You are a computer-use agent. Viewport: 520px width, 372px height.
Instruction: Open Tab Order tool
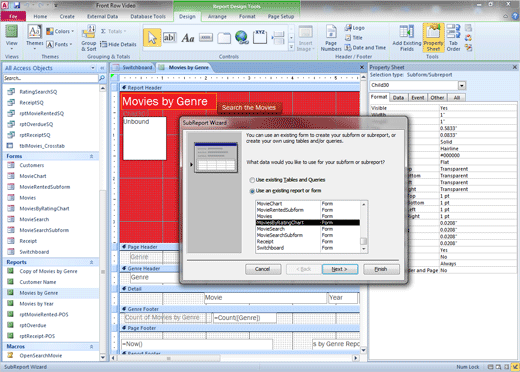453,38
